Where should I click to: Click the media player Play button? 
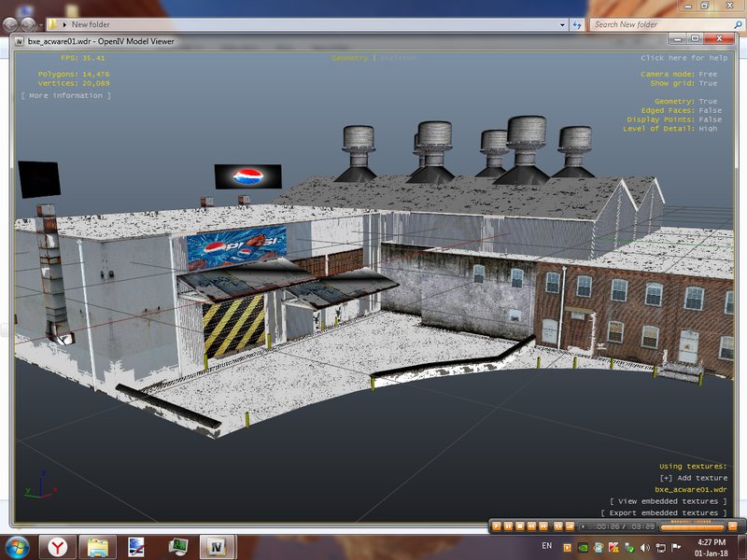click(x=497, y=526)
